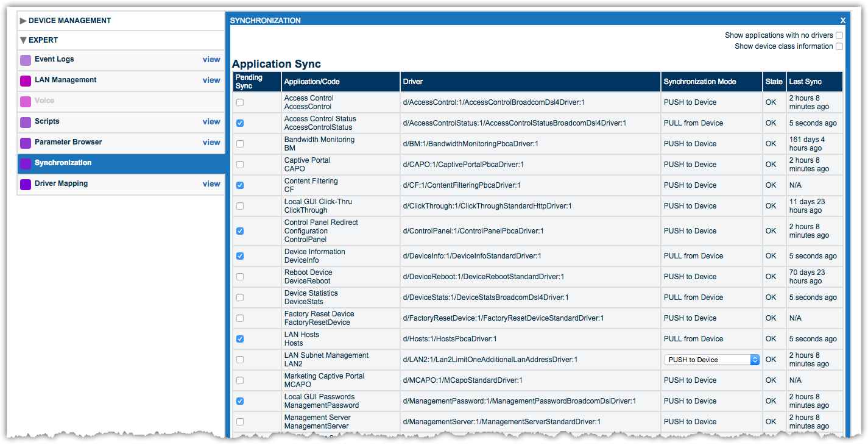
Task: Click the Last Sync column header
Action: [x=805, y=82]
